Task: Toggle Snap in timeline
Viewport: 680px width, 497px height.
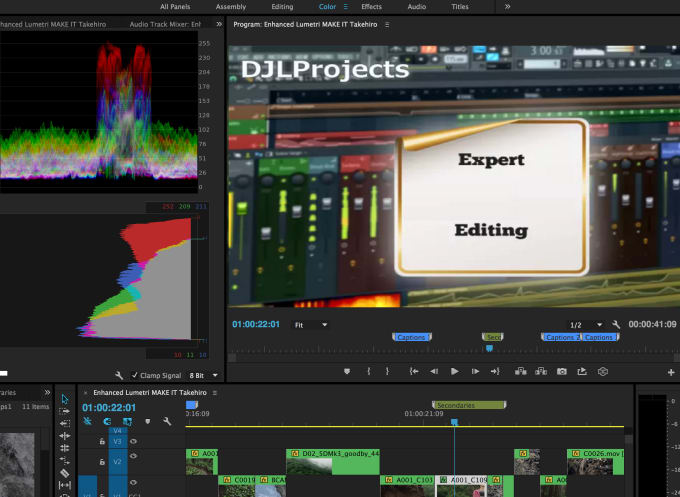Action: coord(107,421)
